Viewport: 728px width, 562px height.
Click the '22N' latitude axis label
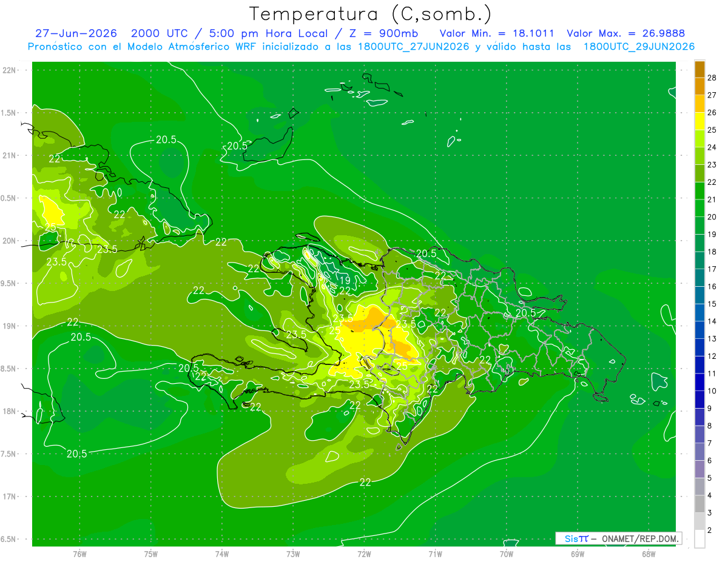click(x=9, y=70)
